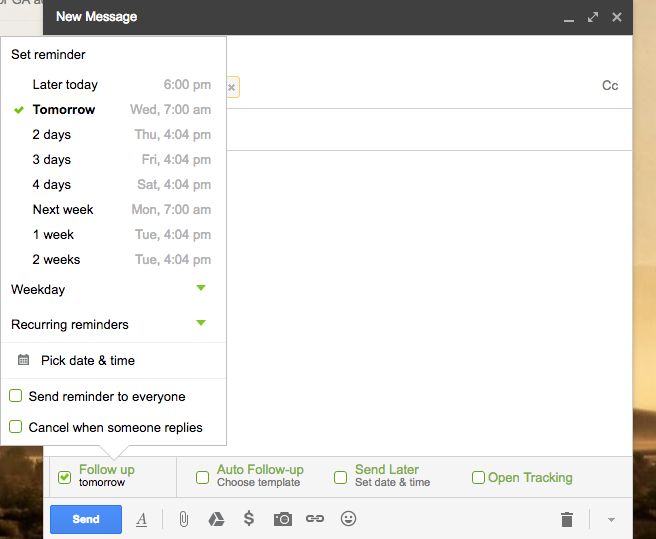Click the Cc link

point(610,86)
